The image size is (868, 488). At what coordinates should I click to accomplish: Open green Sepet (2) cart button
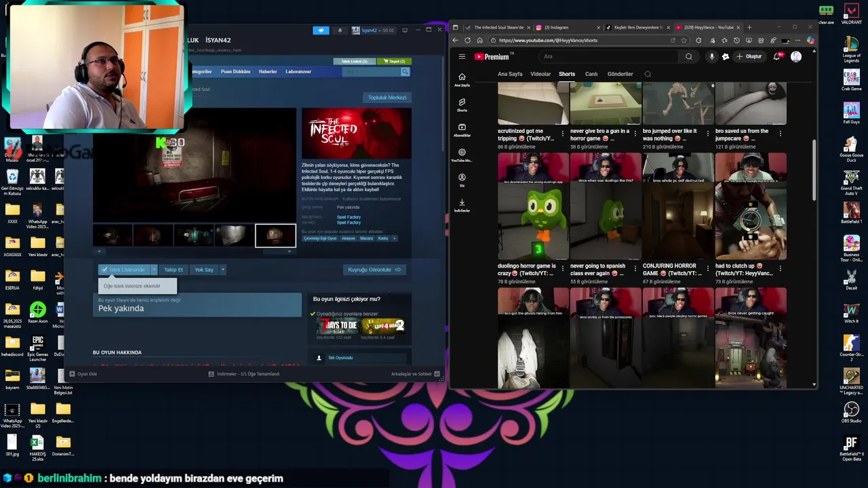point(394,61)
